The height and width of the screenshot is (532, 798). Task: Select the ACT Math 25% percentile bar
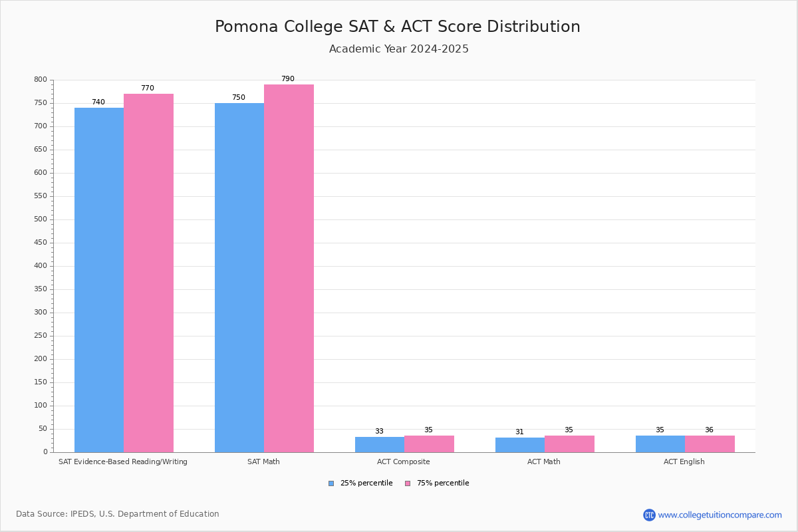point(520,445)
